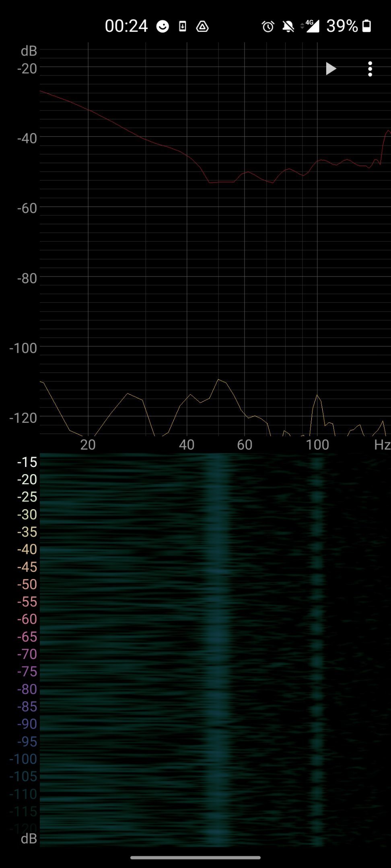Viewport: 391px width, 868px height.
Task: Tap the dotted spectrogram band at 100 Hz
Action: click(317, 650)
